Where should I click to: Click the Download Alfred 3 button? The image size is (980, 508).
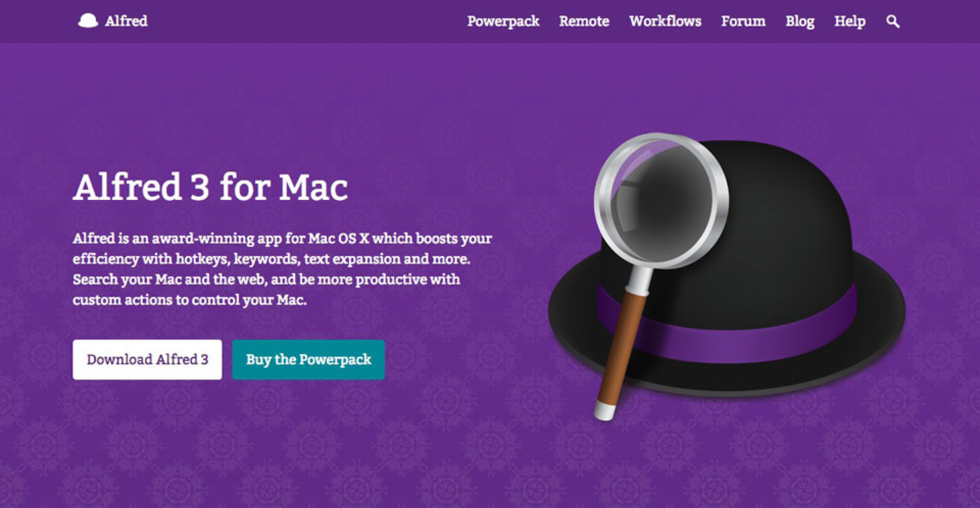click(147, 359)
